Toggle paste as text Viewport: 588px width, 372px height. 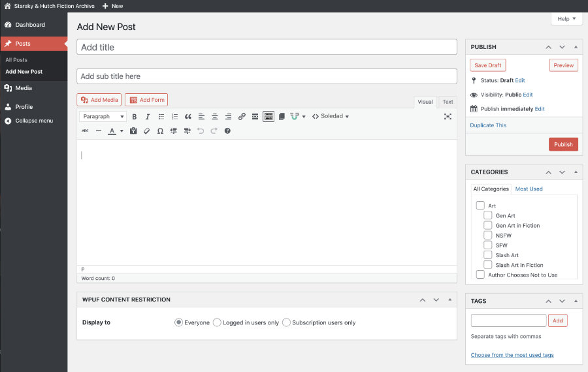(x=133, y=131)
